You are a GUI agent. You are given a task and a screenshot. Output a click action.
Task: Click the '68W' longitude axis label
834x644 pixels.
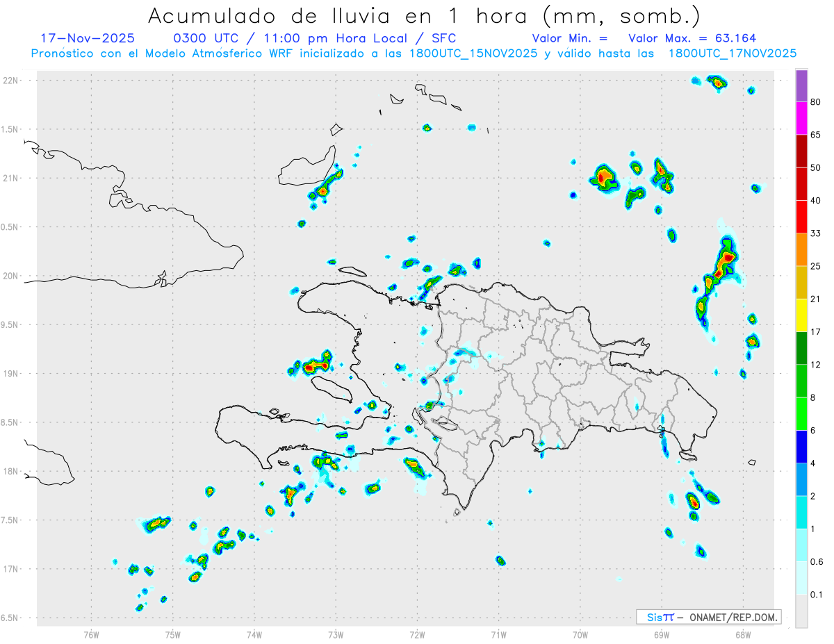(743, 634)
